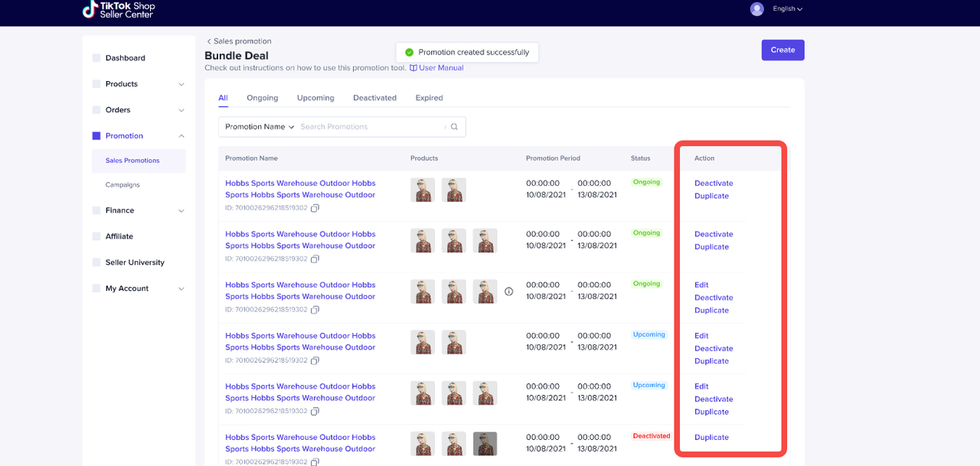Viewport: 980px width, 466px height.
Task: Open the English language dropdown
Action: [787, 9]
